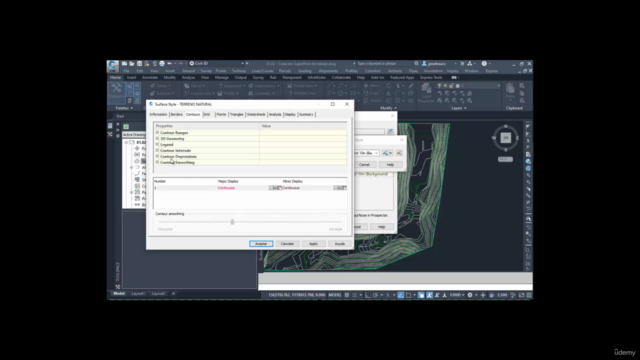
Task: Switch to the Watersheds tab
Action: (256, 115)
